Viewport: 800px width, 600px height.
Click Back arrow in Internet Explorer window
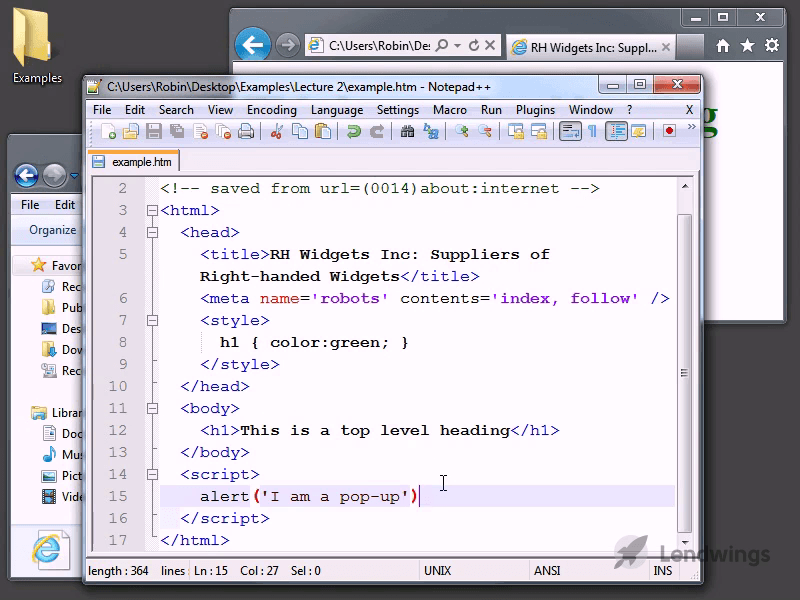click(253, 44)
